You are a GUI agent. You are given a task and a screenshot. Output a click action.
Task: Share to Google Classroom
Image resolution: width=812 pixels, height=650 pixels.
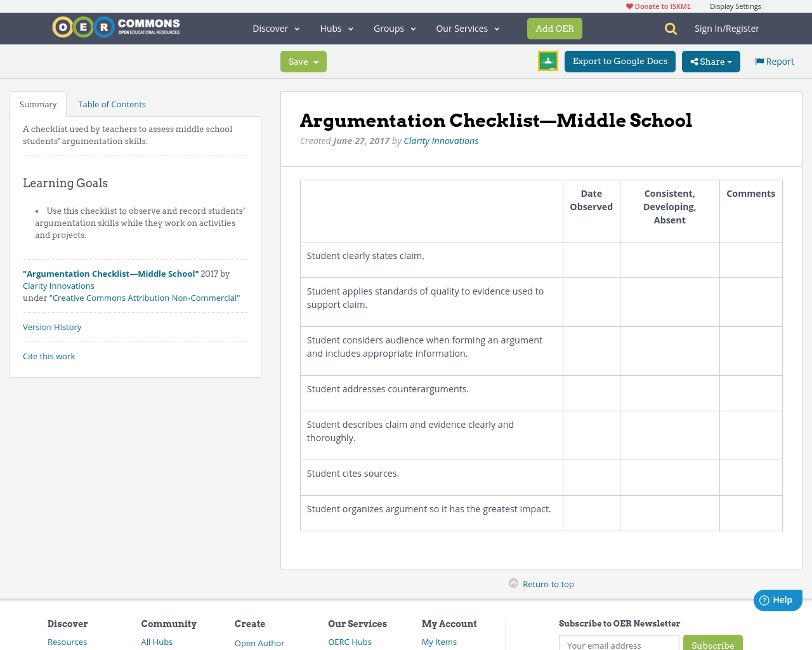(x=547, y=61)
